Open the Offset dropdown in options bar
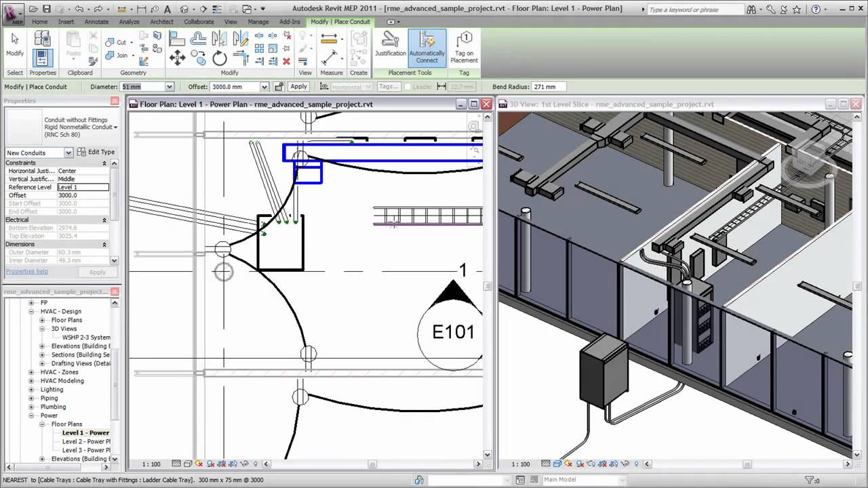This screenshot has height=488, width=868. tap(264, 87)
